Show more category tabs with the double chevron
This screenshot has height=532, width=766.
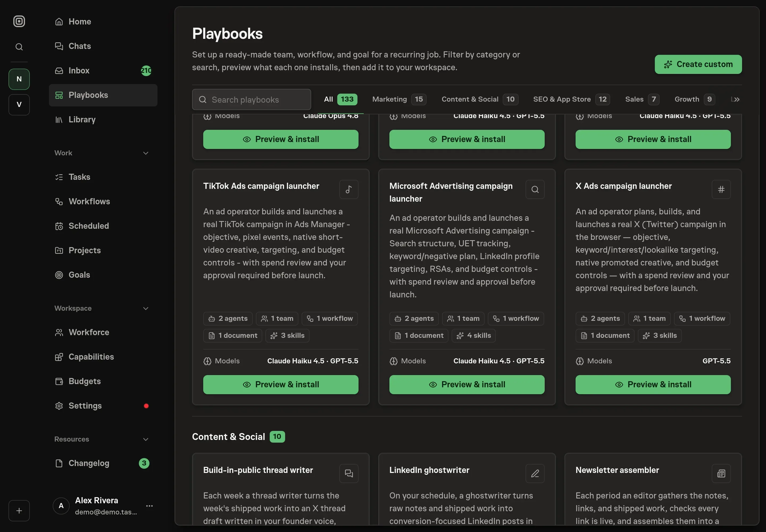(x=737, y=99)
